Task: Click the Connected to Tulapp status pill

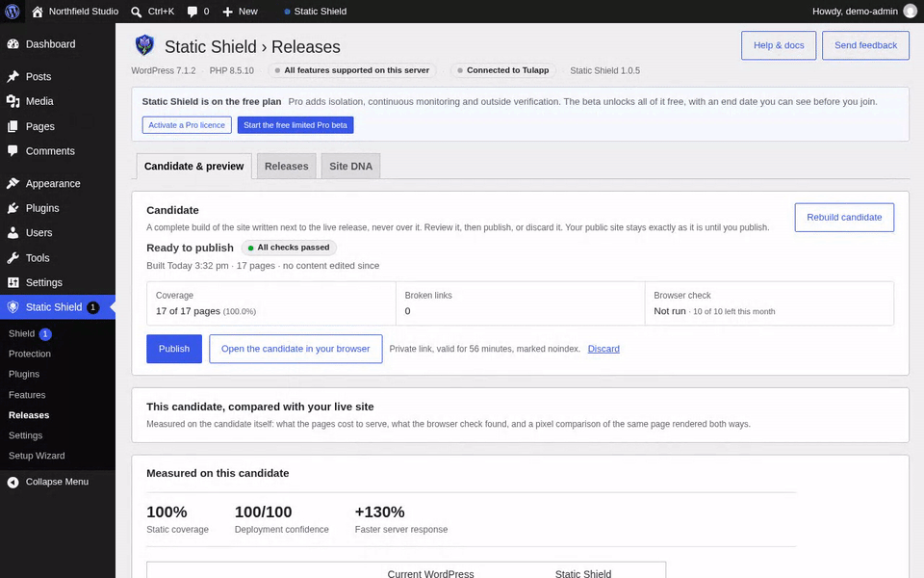Action: point(502,70)
